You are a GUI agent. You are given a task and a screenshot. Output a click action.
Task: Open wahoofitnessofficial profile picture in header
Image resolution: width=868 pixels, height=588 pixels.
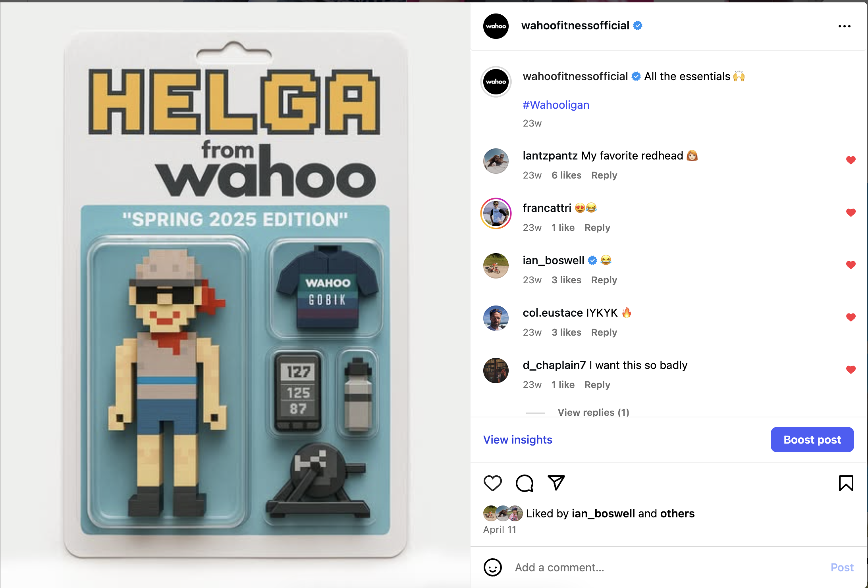click(496, 26)
